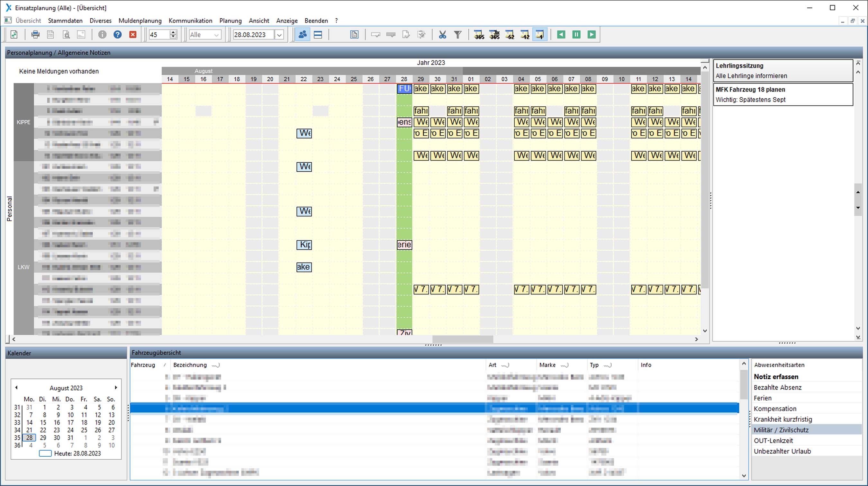The image size is (868, 486).
Task: Click the red X close icon
Action: click(133, 34)
